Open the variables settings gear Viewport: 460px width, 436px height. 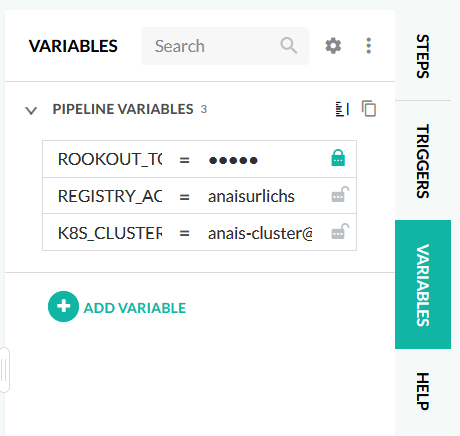(x=333, y=46)
